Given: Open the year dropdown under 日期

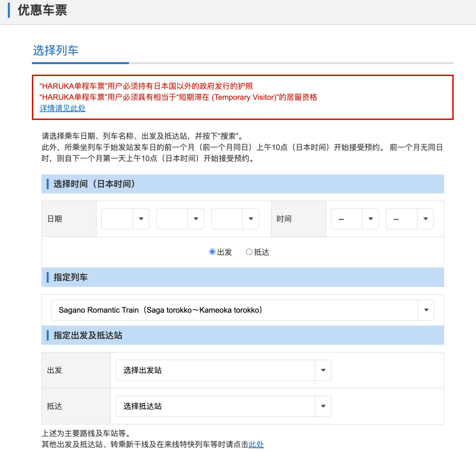Looking at the screenshot, I should click(125, 218).
